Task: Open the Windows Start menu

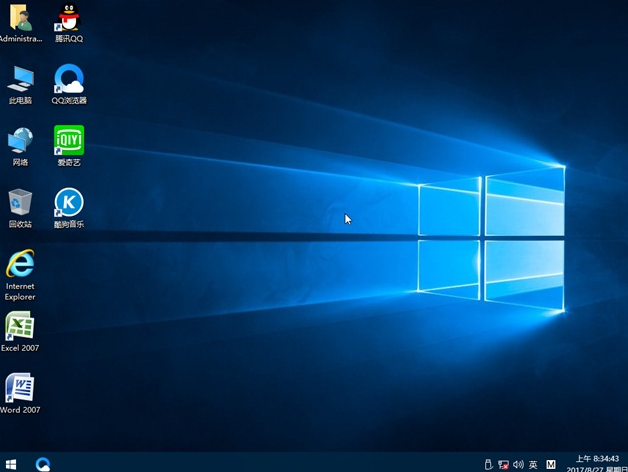Action: pos(11,464)
